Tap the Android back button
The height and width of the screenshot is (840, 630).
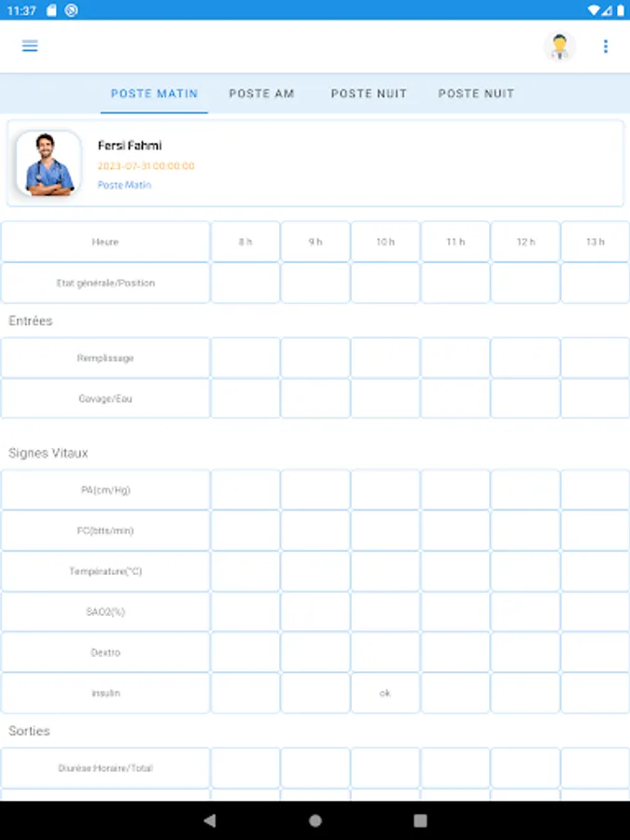pyautogui.click(x=210, y=820)
